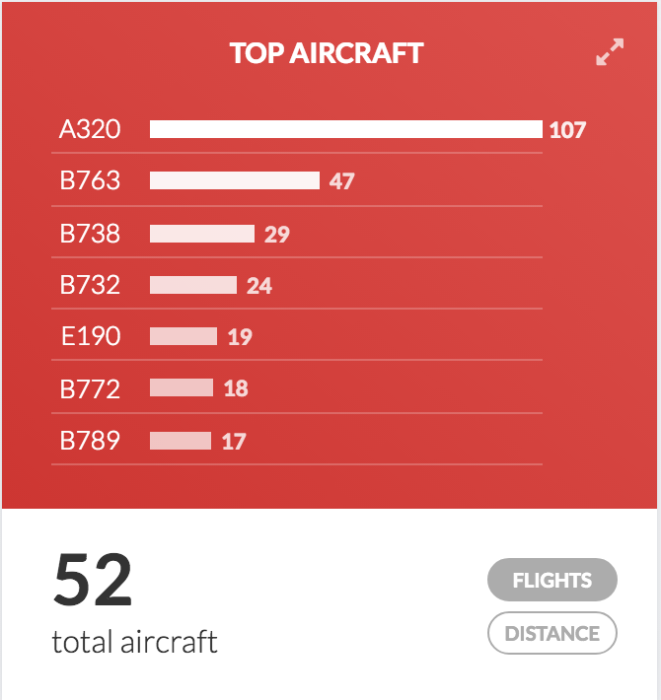
Task: Click the TOP AIRCRAFT heading
Action: click(x=327, y=53)
